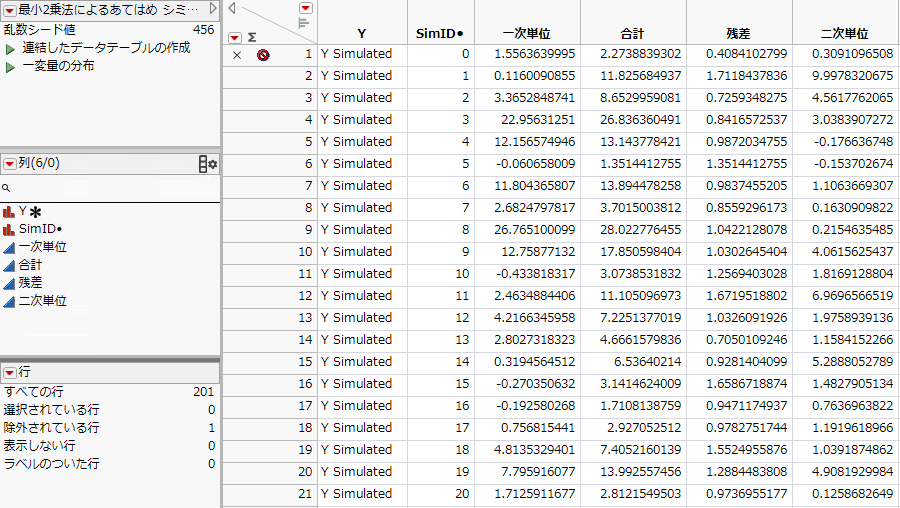900x508 pixels.
Task: Select row number 10
Action: pos(305,252)
